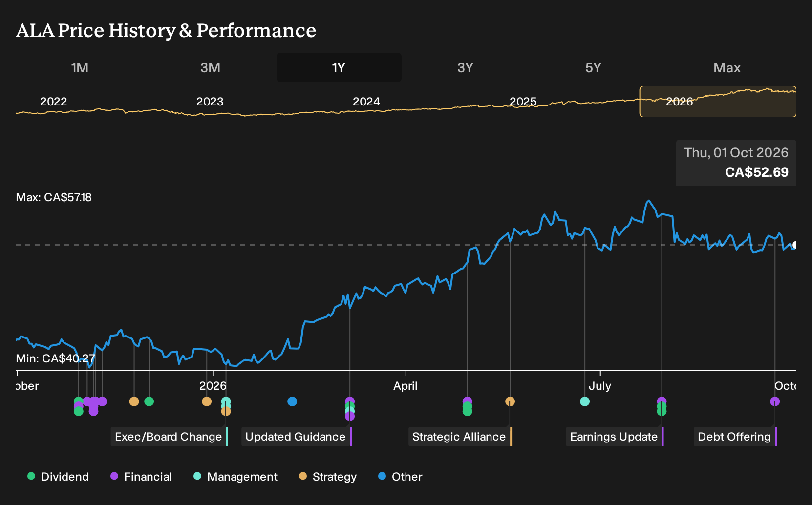The width and height of the screenshot is (812, 505).
Task: Toggle the Strategy legend filter
Action: 328,477
